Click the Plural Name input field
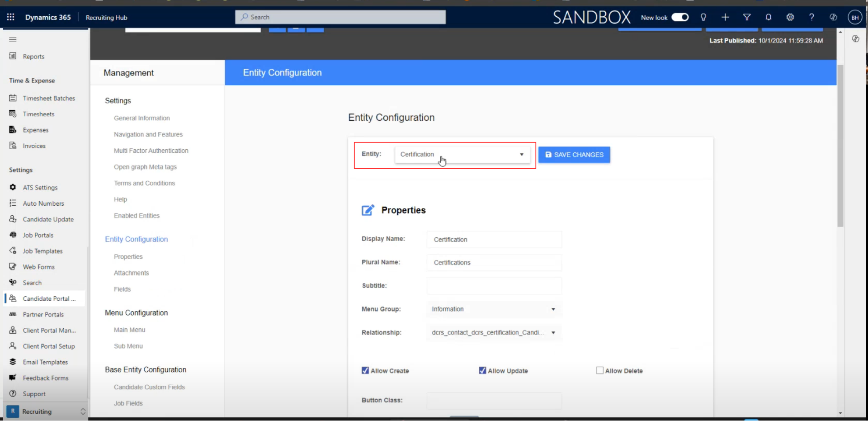 (494, 263)
